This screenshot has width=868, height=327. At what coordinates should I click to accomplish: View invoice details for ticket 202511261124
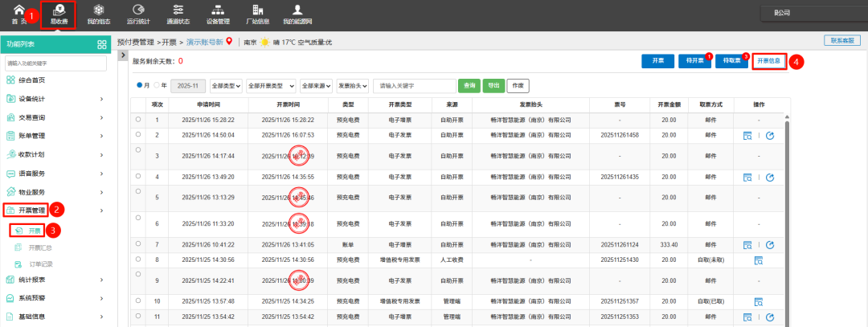(x=747, y=245)
